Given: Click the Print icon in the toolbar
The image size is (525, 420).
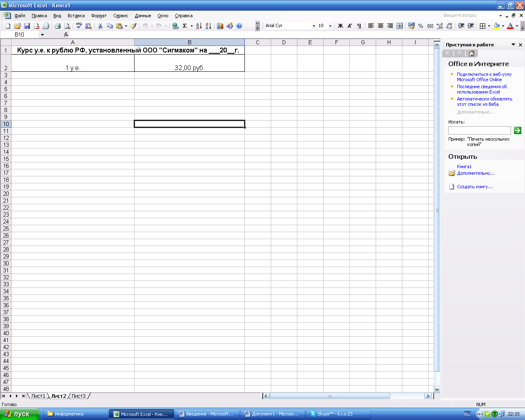Looking at the screenshot, I should [57, 26].
